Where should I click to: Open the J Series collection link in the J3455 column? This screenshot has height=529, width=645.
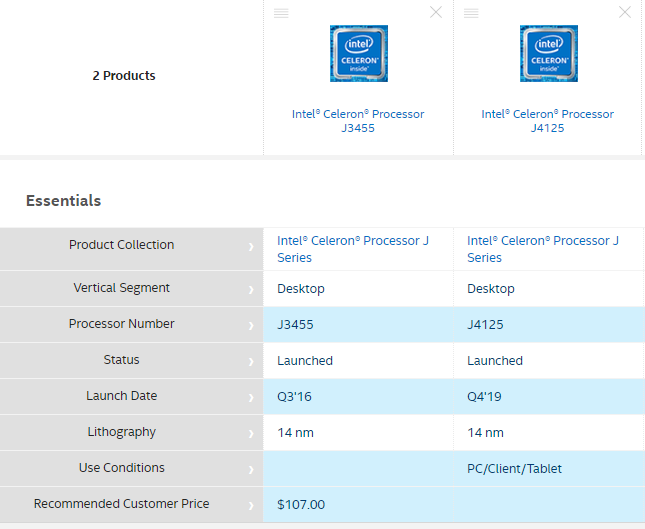pyautogui.click(x=353, y=249)
